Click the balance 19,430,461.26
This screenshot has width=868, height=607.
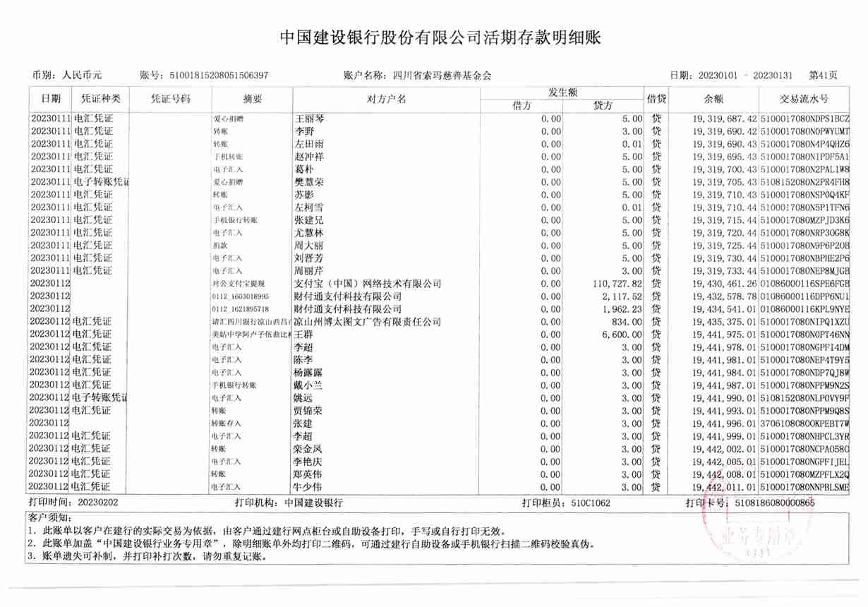(x=724, y=284)
